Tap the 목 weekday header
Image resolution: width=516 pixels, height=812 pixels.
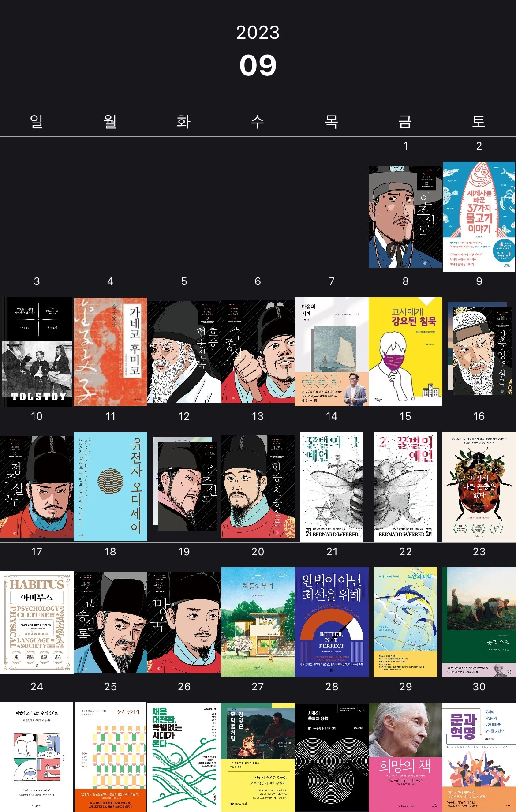click(x=332, y=121)
